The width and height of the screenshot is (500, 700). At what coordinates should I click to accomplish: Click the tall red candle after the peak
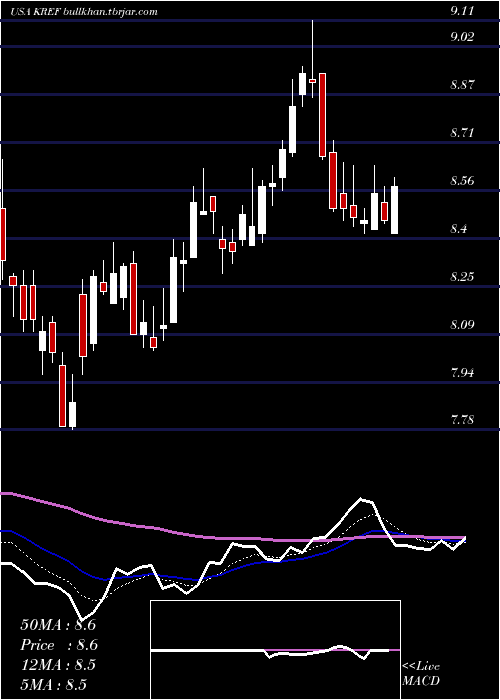(x=323, y=115)
